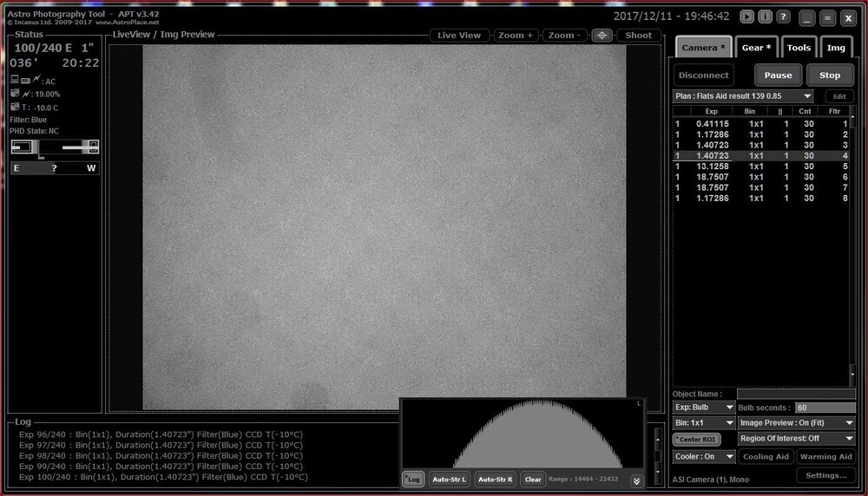Open help with the question mark icon
The height and width of the screenshot is (496, 868).
[x=783, y=16]
